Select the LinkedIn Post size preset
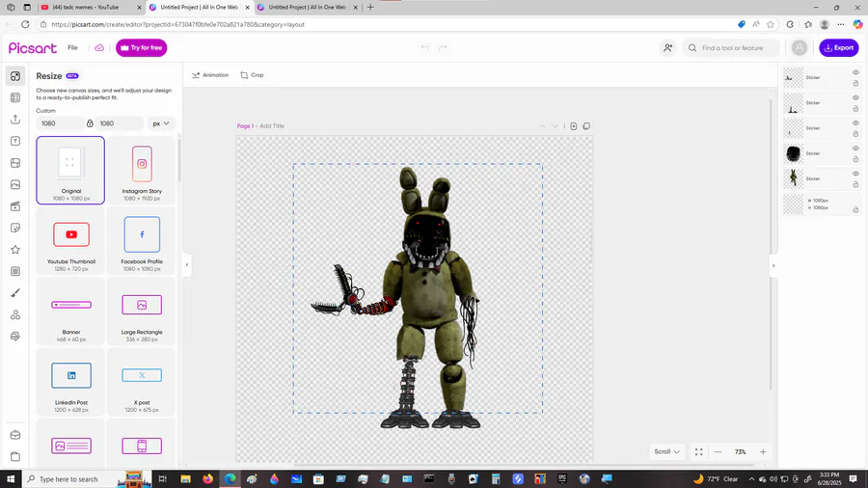The image size is (868, 488). pos(70,382)
